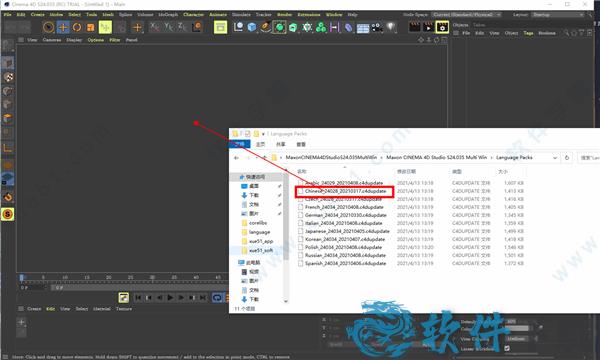Open the MoGraph cloner icon

coord(321,27)
